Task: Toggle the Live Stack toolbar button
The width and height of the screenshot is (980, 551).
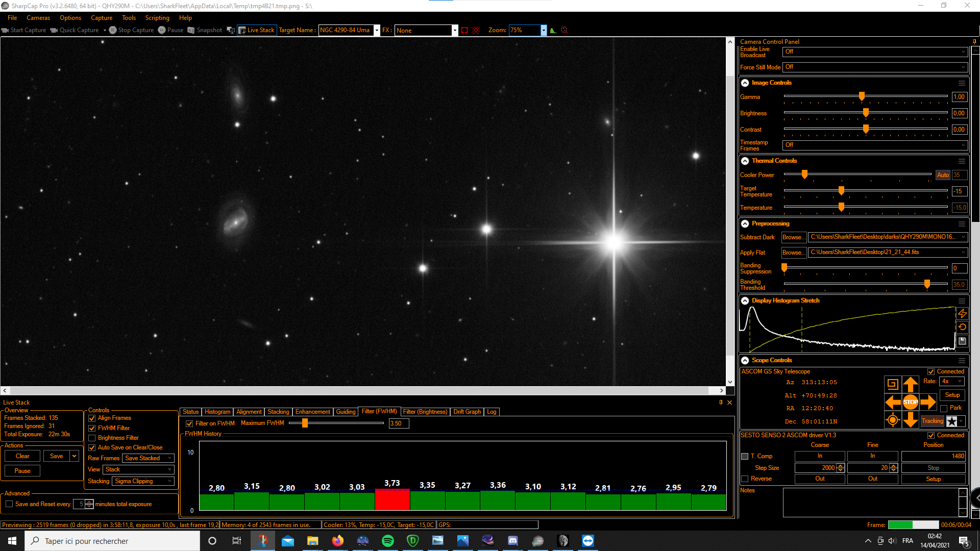Action: [257, 30]
